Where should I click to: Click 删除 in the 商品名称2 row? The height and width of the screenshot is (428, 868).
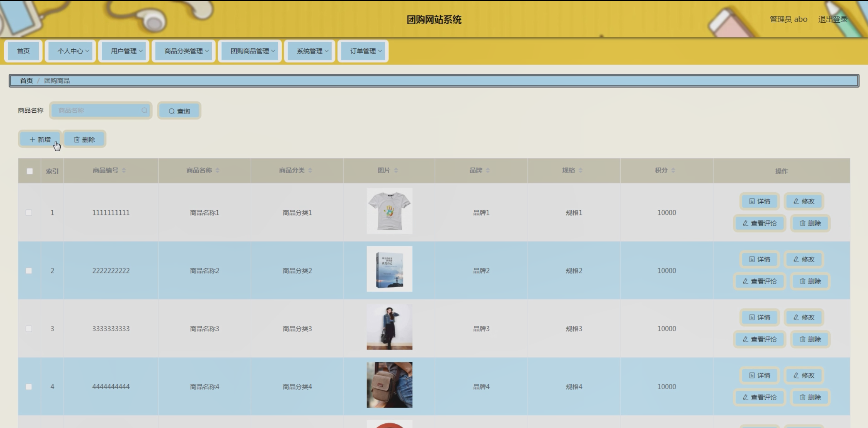coord(810,281)
